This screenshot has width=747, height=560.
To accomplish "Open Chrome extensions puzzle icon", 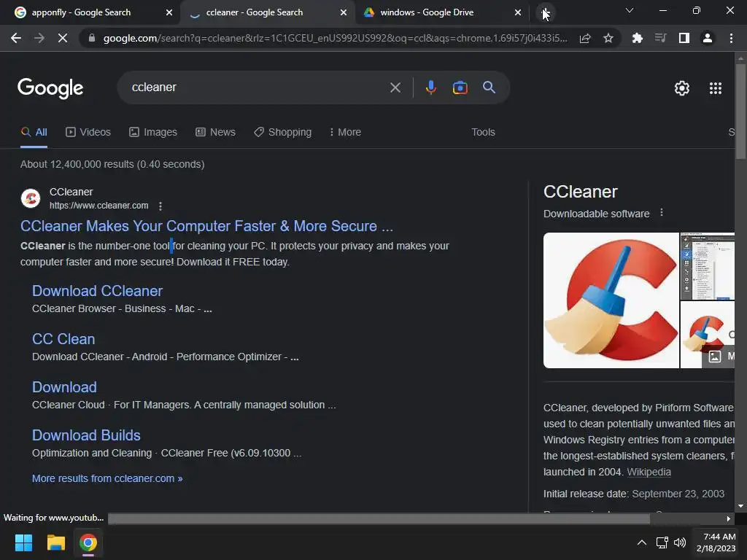I will (x=637, y=38).
